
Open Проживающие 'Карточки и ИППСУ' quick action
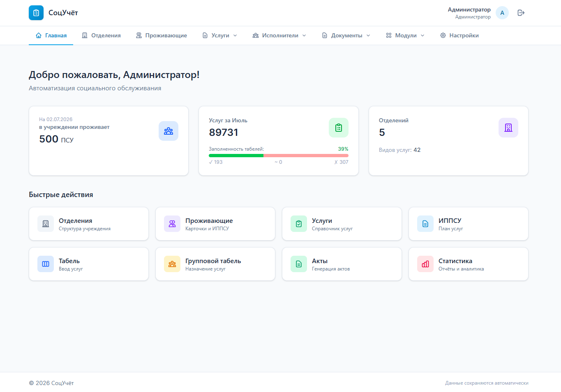pyautogui.click(x=215, y=224)
